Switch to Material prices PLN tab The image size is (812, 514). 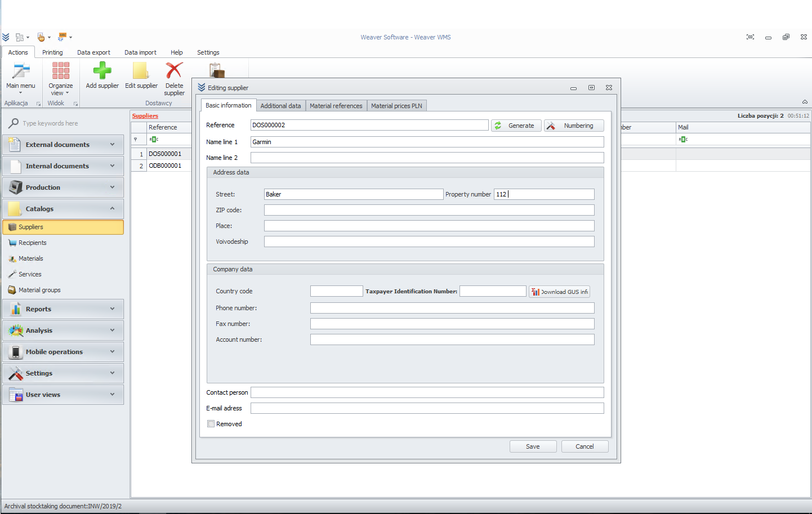tap(396, 106)
